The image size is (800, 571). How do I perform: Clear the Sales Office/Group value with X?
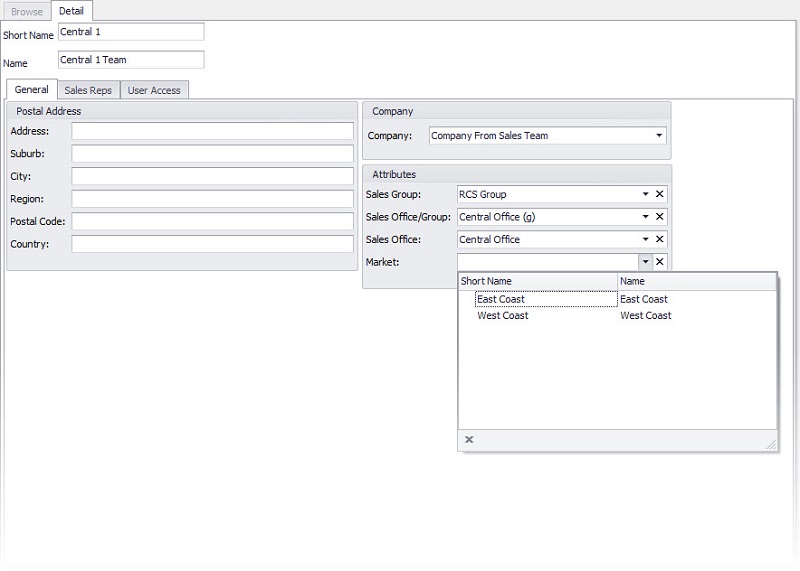pyautogui.click(x=659, y=216)
